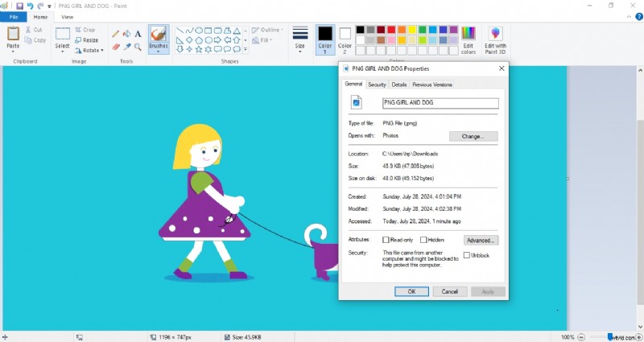Expand the Paste dropdown arrow
This screenshot has width=644, height=342.
pos(13,52)
